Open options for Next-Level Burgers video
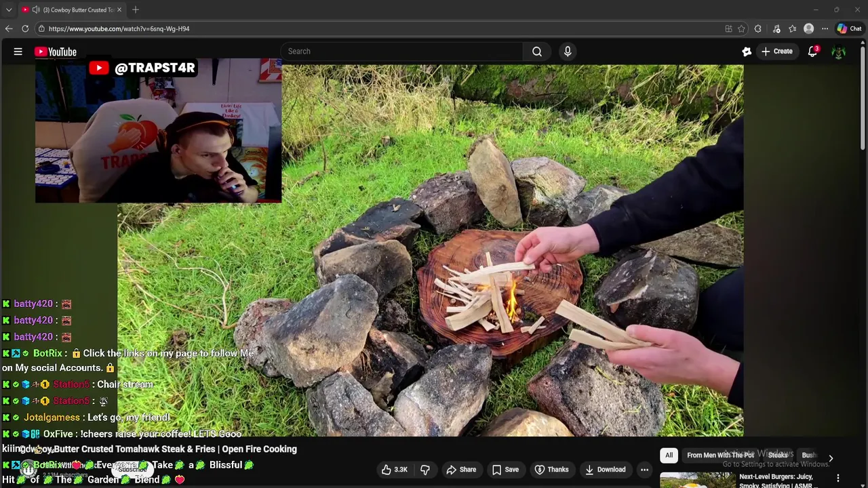 tap(838, 479)
